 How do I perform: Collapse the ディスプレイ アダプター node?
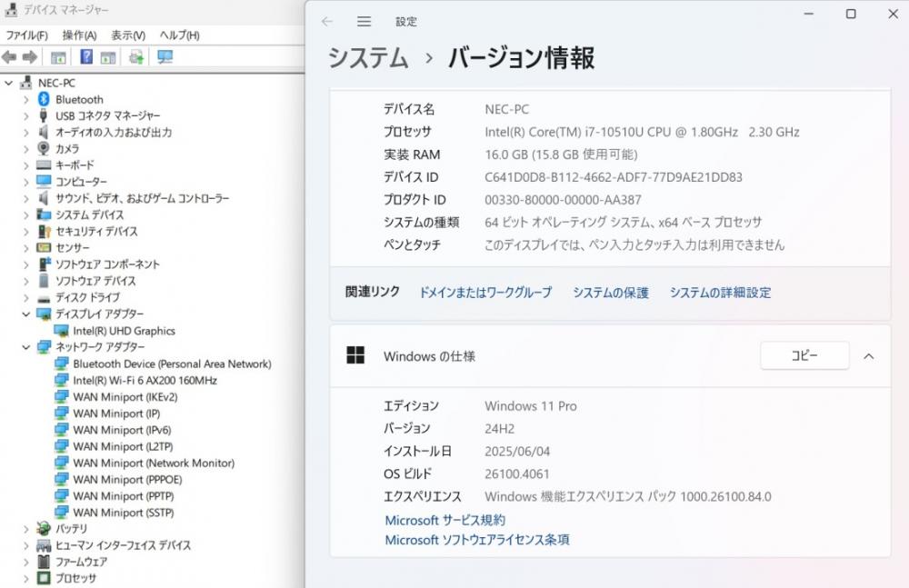click(26, 314)
